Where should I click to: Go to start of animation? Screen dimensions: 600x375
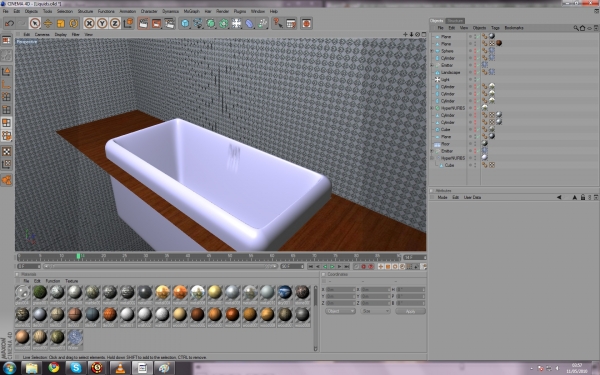pos(310,266)
